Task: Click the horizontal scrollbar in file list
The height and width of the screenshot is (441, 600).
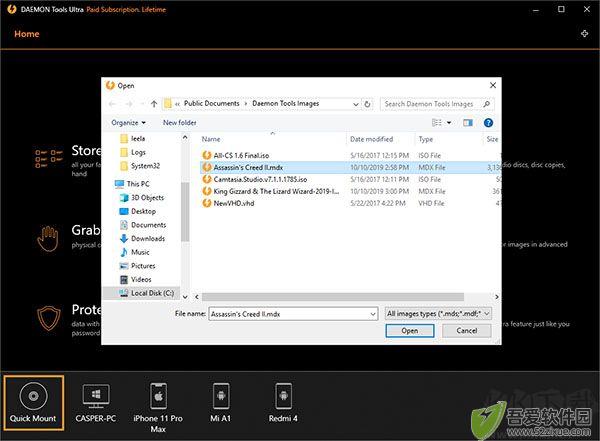Action: (333, 297)
